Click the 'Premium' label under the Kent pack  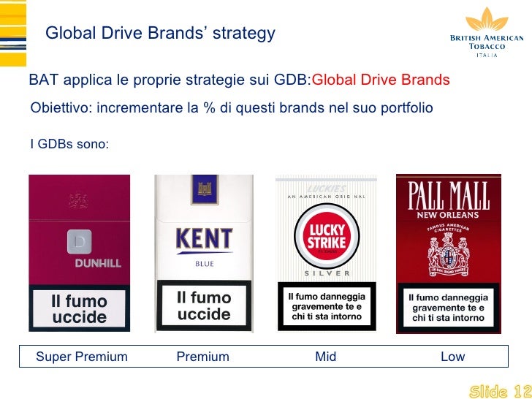(203, 357)
